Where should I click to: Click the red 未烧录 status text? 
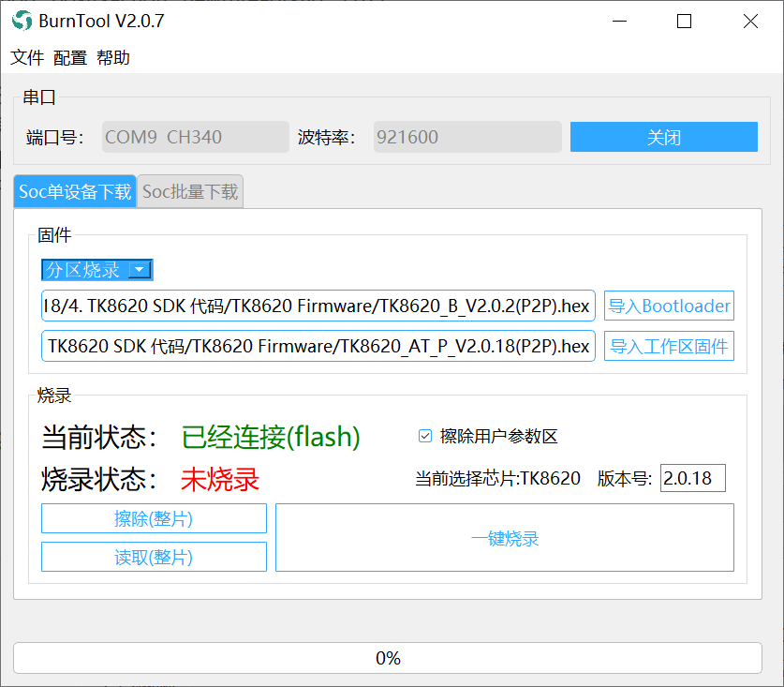coord(220,479)
